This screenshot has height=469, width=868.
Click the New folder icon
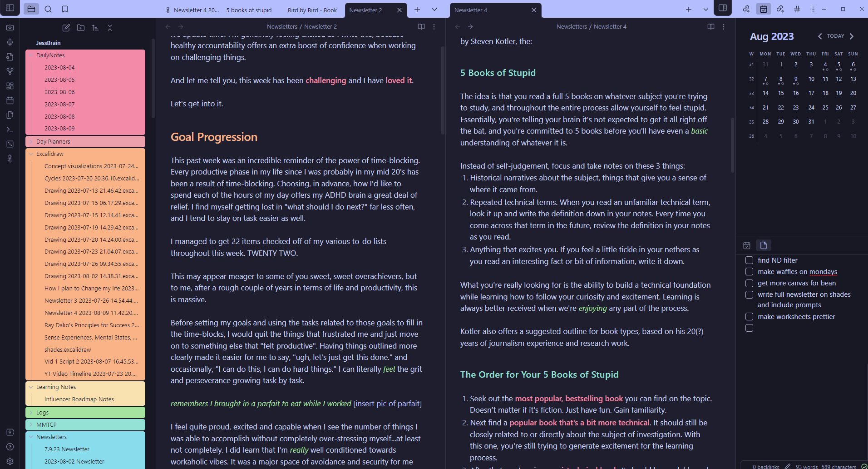81,28
